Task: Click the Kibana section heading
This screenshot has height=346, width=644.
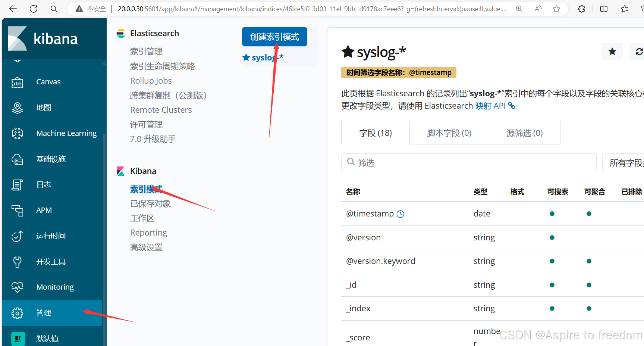Action: click(143, 171)
